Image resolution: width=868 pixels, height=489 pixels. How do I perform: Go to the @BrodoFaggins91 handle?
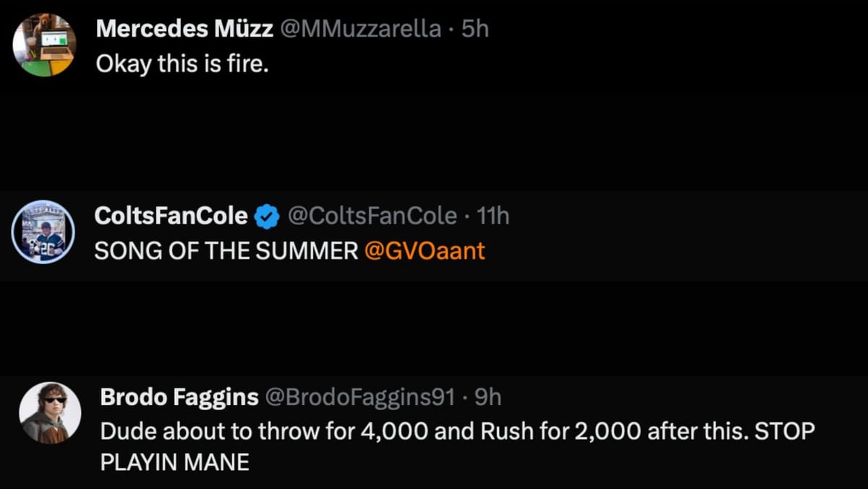pos(361,396)
